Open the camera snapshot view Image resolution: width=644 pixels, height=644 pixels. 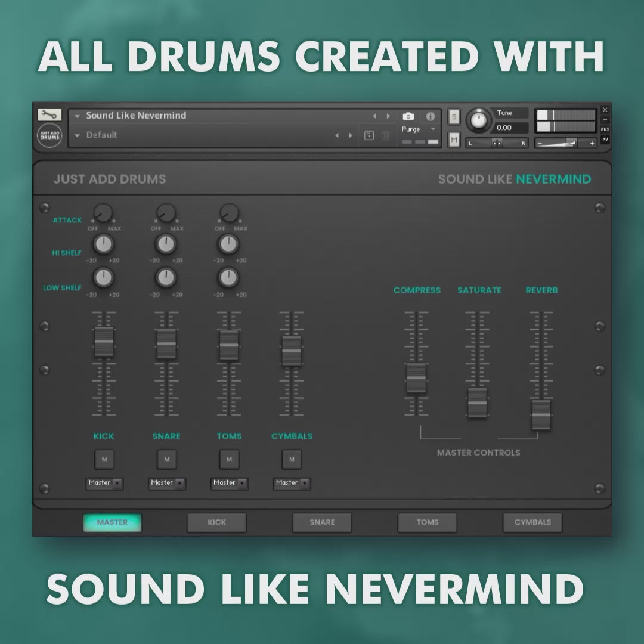(408, 116)
